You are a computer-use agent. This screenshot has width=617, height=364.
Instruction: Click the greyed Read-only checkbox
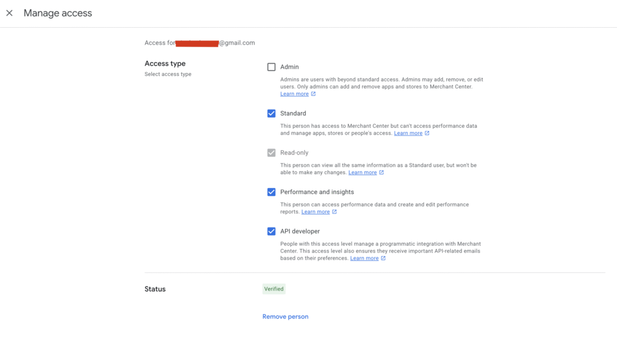[272, 152]
